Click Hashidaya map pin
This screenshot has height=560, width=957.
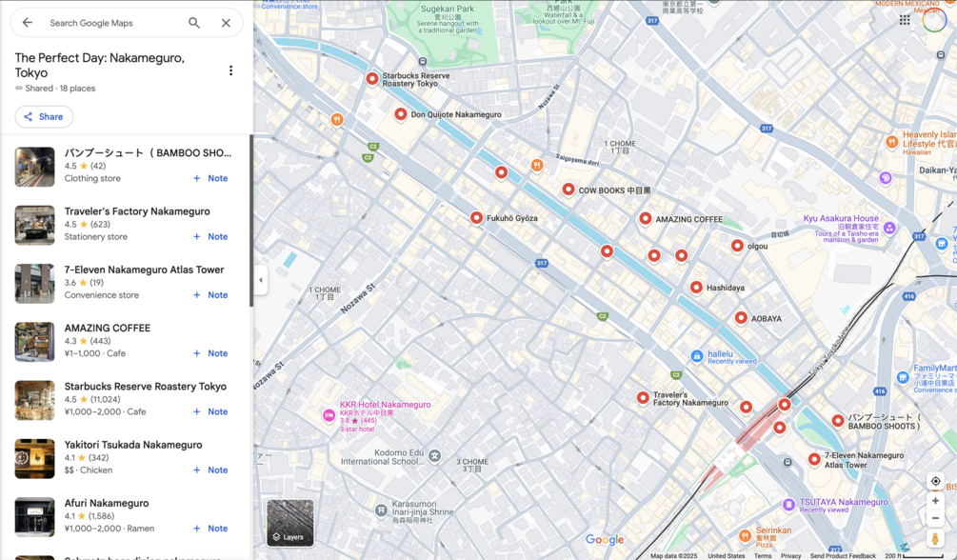pyautogui.click(x=696, y=287)
